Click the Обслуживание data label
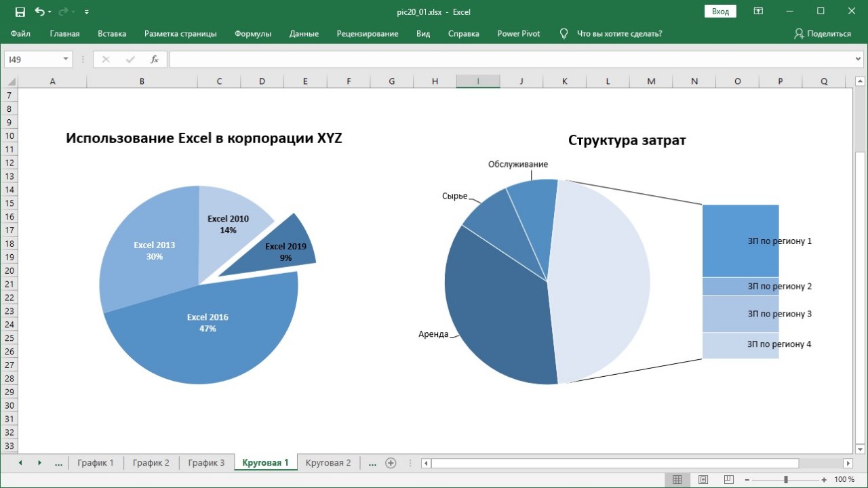 click(x=518, y=164)
